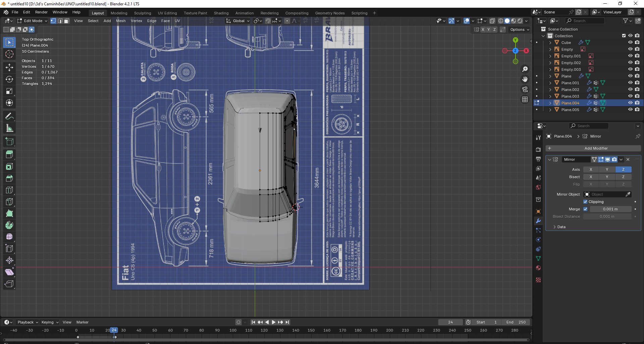Image resolution: width=644 pixels, height=344 pixels.
Task: Enable the X mirror axis button
Action: click(591, 169)
